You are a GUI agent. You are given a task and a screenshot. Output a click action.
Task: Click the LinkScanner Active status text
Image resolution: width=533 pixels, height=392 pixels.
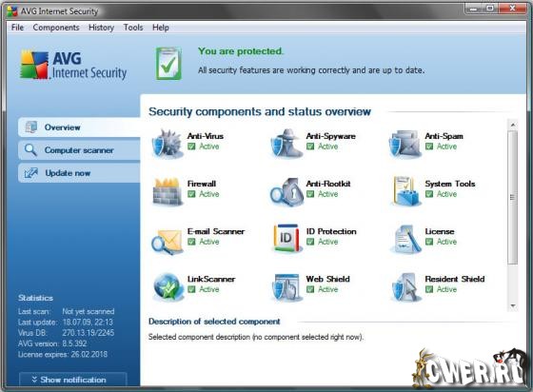(x=209, y=289)
